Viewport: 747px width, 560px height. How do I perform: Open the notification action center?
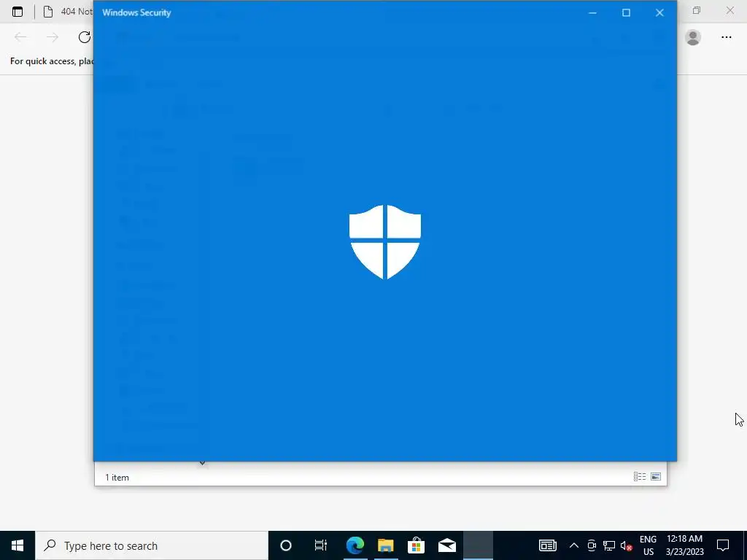[x=723, y=545]
